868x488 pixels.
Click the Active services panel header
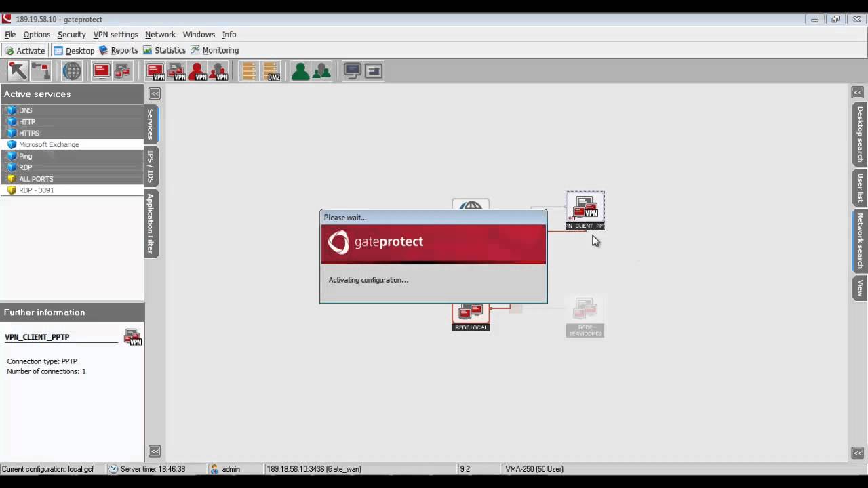72,94
